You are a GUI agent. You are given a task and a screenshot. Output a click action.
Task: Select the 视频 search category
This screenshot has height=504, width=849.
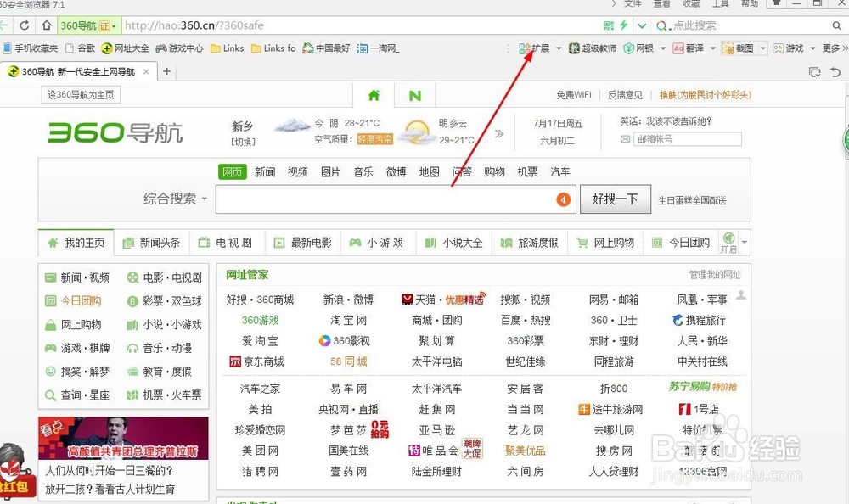pos(297,171)
